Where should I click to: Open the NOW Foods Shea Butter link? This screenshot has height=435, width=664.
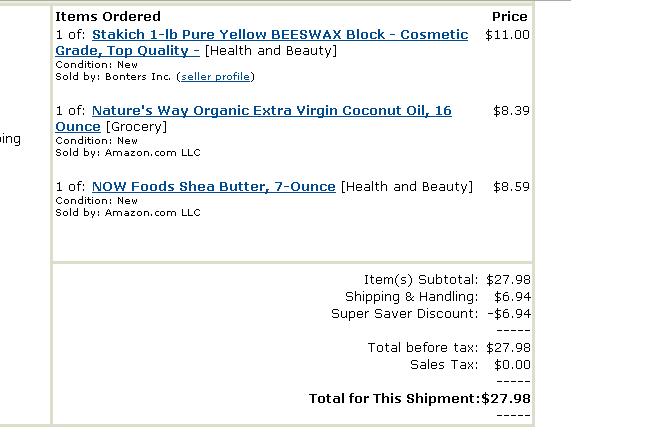pos(213,187)
